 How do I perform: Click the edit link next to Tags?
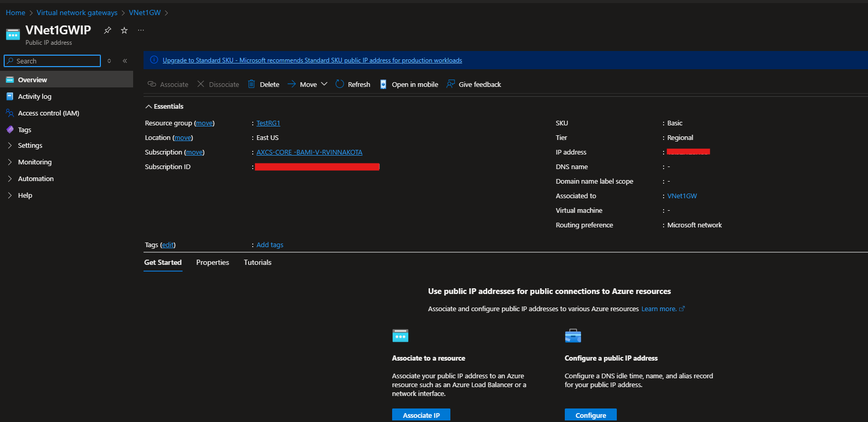[x=167, y=245]
